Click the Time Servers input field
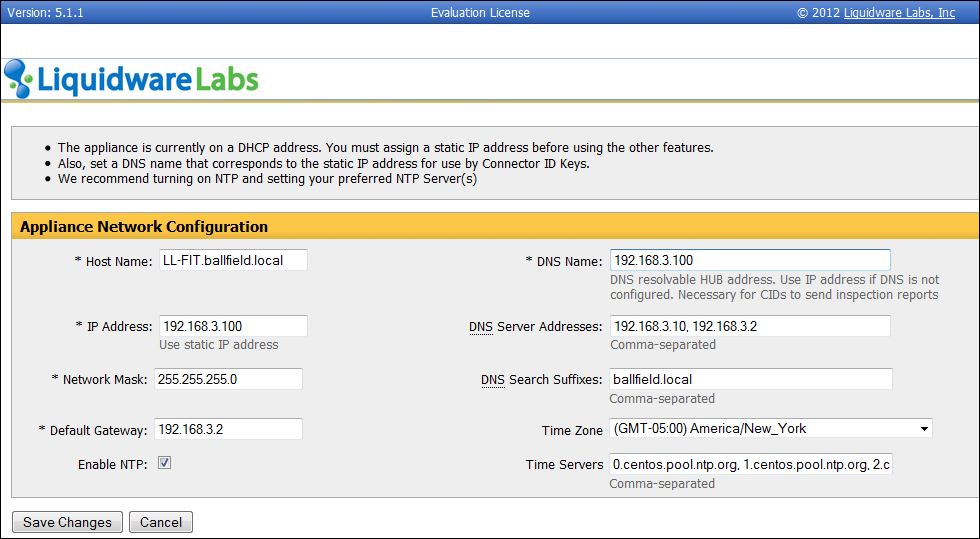The width and height of the screenshot is (980, 539). click(749, 465)
